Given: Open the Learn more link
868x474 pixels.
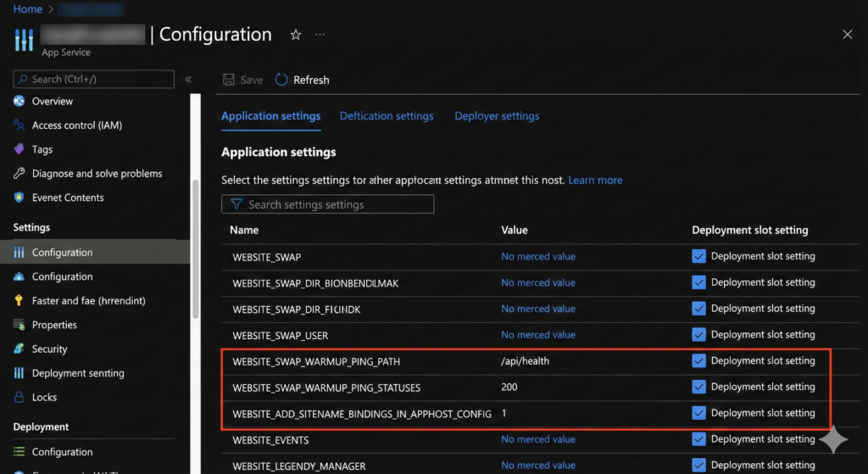Looking at the screenshot, I should (x=595, y=181).
